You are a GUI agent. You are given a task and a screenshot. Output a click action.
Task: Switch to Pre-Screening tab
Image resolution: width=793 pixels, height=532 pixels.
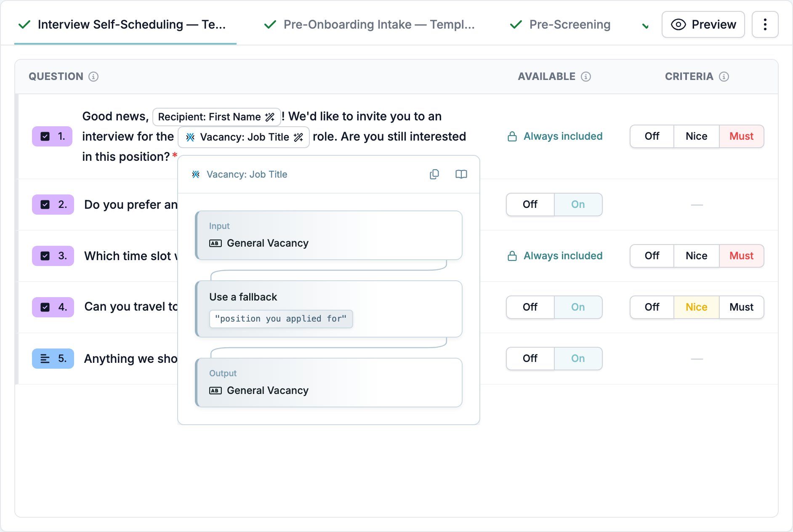pyautogui.click(x=560, y=24)
